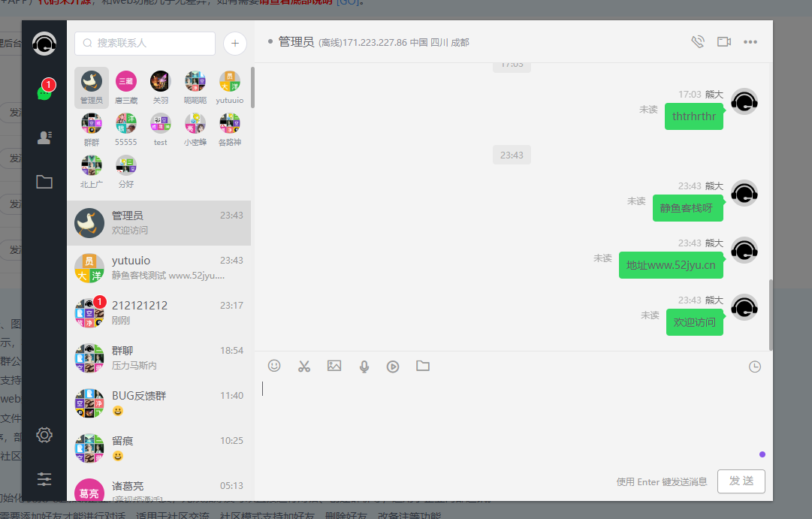
Task: Click the microphone voice message icon
Action: [x=364, y=366]
